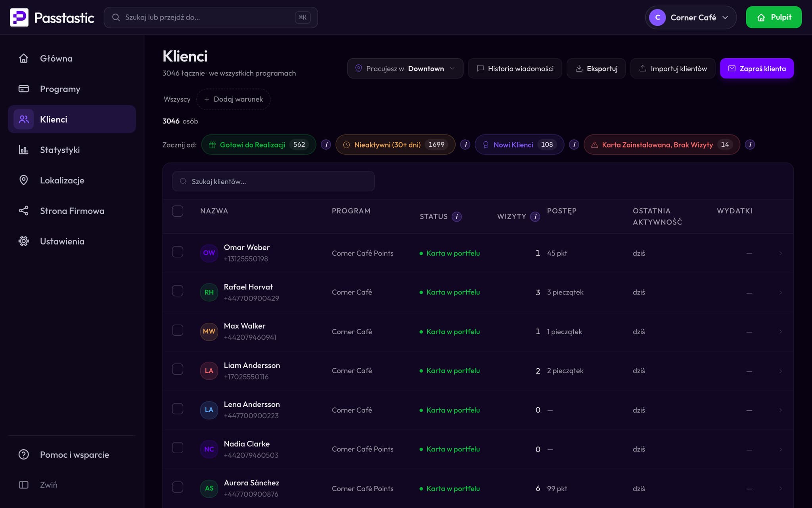Add a filter with Dodaj warunek
The image size is (812, 508).
[x=234, y=99]
